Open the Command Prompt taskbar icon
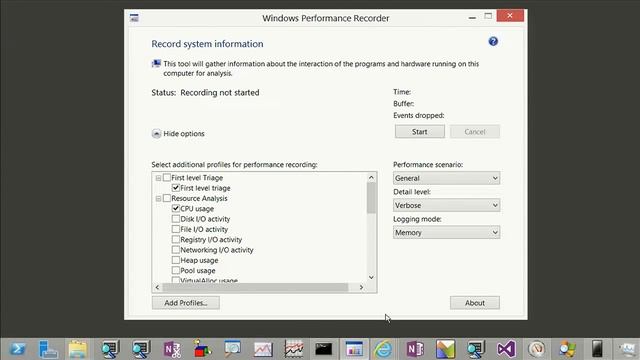The image size is (640, 360). [324, 349]
